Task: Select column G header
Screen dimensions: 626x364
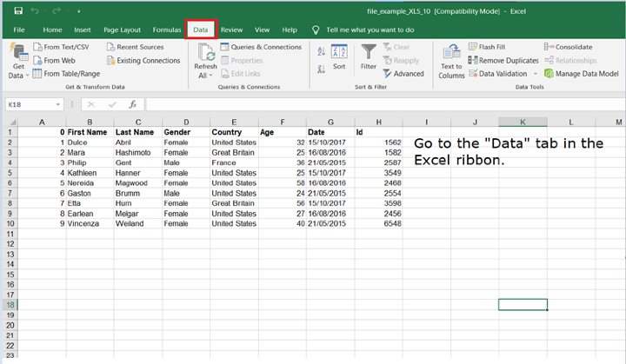Action: click(x=330, y=122)
